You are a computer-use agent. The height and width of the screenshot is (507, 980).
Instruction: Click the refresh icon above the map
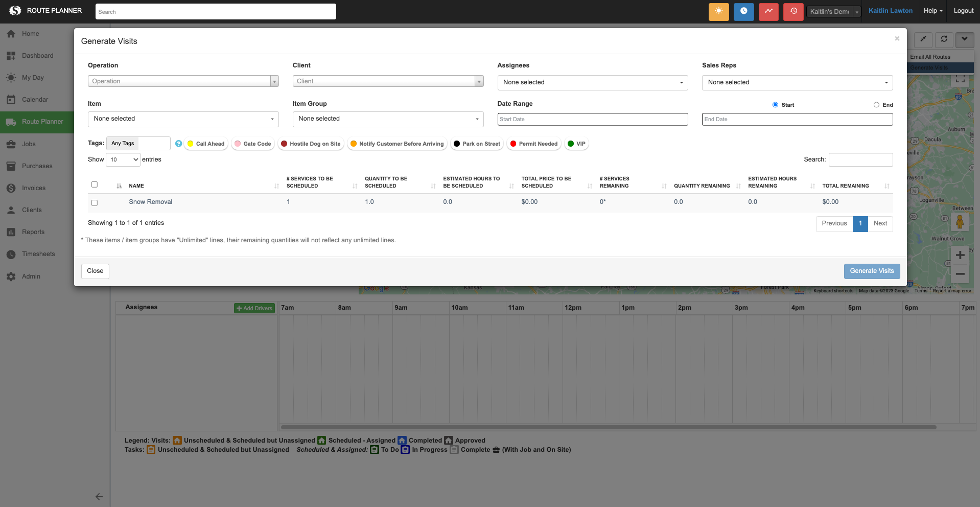[x=944, y=39]
